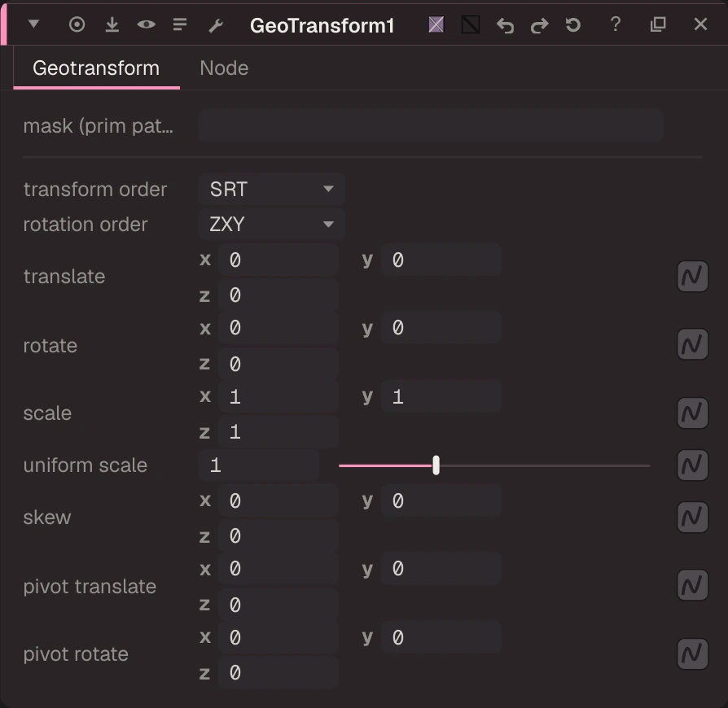728x708 pixels.
Task: Click the download arrow icon in header
Action: pos(112,24)
